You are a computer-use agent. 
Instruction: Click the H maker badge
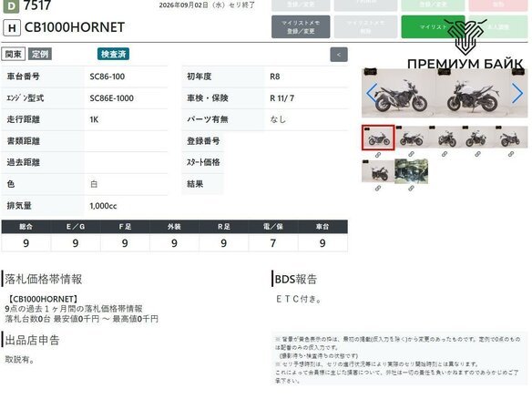coord(12,28)
